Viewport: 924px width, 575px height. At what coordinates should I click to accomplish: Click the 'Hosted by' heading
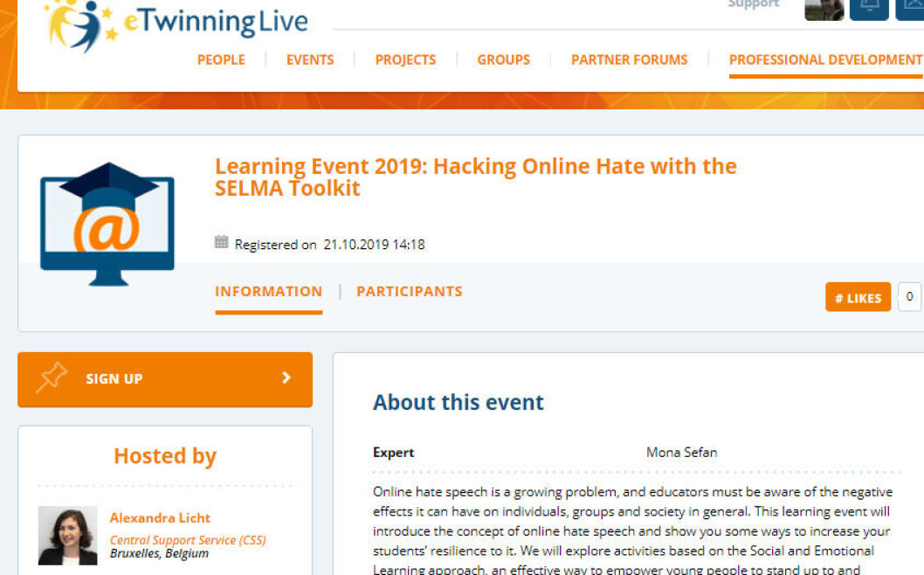(165, 456)
